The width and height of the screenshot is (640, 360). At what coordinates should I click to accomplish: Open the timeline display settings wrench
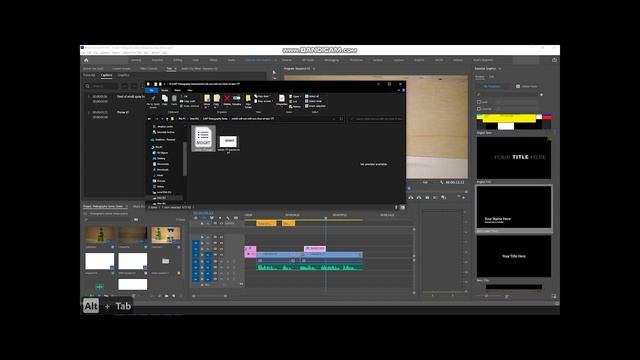coord(228,218)
